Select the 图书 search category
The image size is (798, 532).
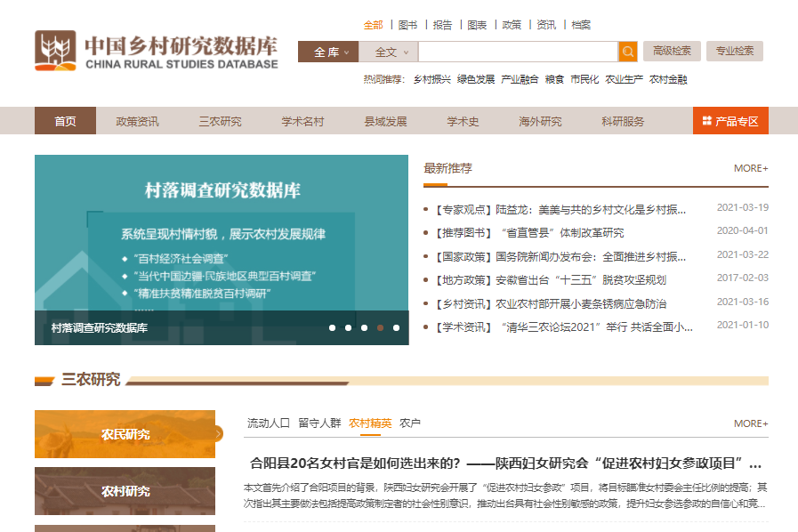coord(408,25)
